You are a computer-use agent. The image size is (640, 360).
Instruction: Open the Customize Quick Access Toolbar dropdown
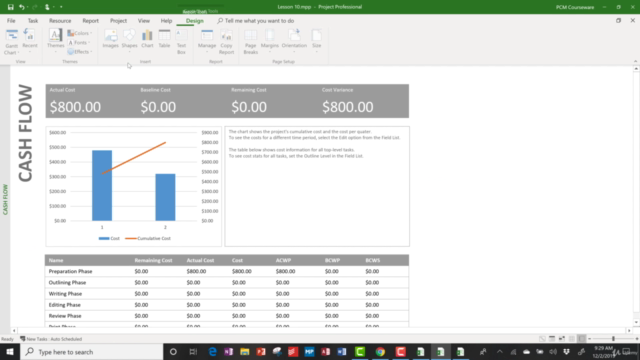[x=61, y=7]
